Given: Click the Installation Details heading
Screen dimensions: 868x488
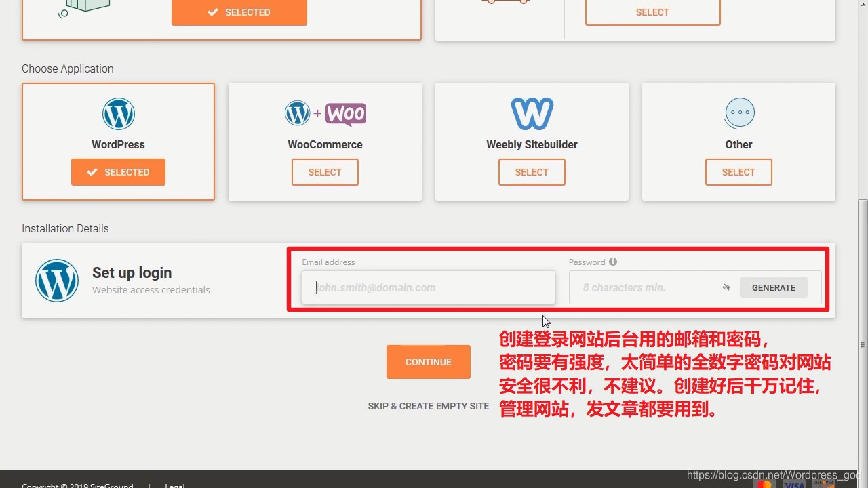Looking at the screenshot, I should coord(65,228).
